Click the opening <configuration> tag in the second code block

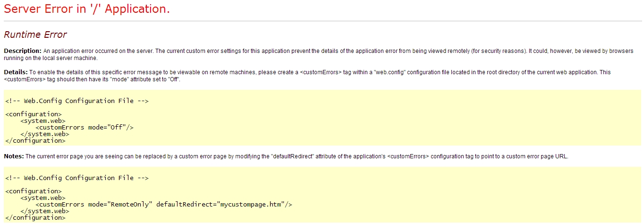click(x=34, y=191)
